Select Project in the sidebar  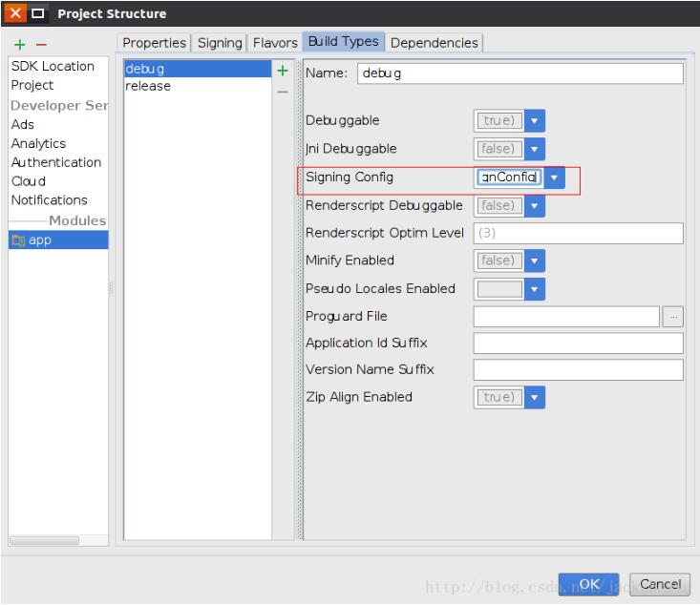click(x=58, y=85)
